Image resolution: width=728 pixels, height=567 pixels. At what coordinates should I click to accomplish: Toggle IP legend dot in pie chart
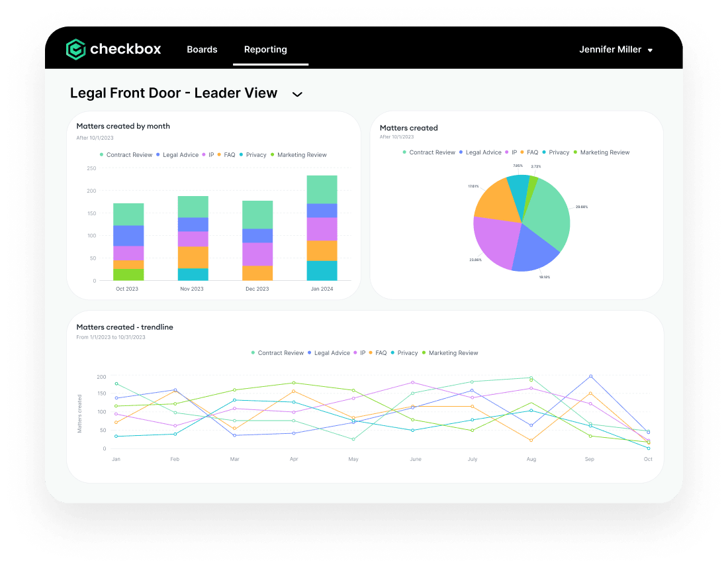point(507,152)
